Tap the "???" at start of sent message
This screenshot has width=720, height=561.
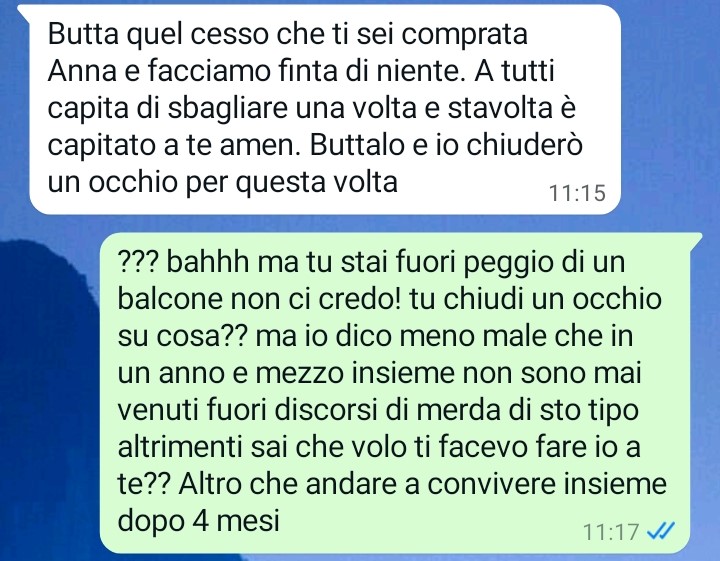coord(138,262)
